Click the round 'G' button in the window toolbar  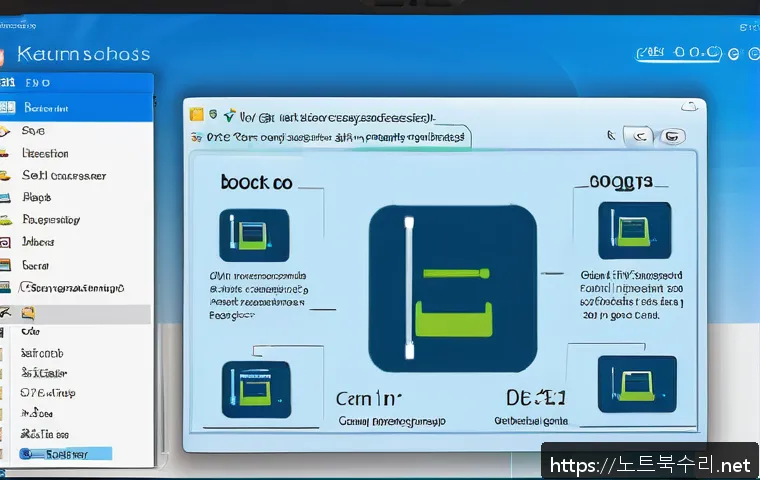click(x=672, y=137)
